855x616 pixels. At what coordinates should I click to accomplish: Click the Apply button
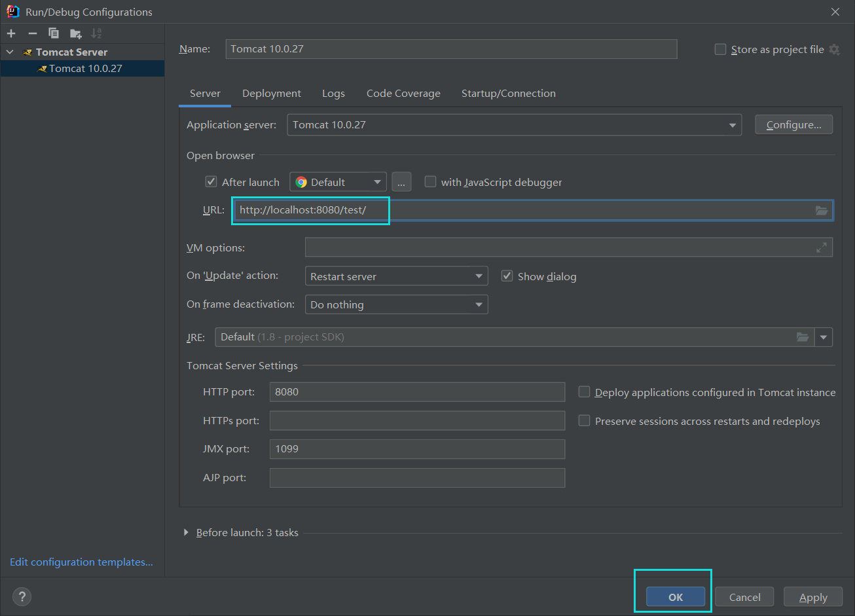click(813, 597)
